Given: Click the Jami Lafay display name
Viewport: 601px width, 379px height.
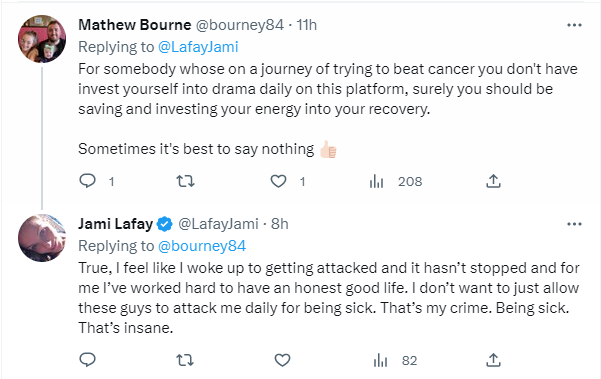Looking at the screenshot, I should pos(115,224).
